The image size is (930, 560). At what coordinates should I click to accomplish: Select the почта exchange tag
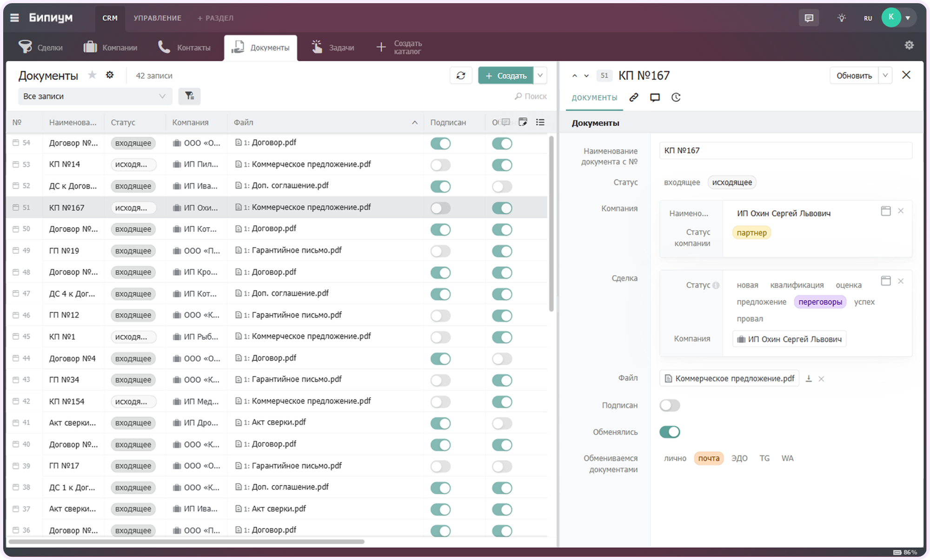[x=709, y=458]
